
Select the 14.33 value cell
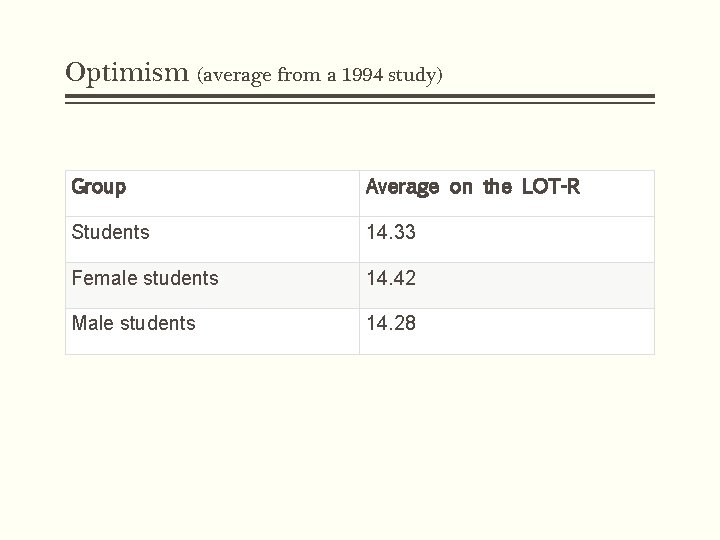coord(507,240)
